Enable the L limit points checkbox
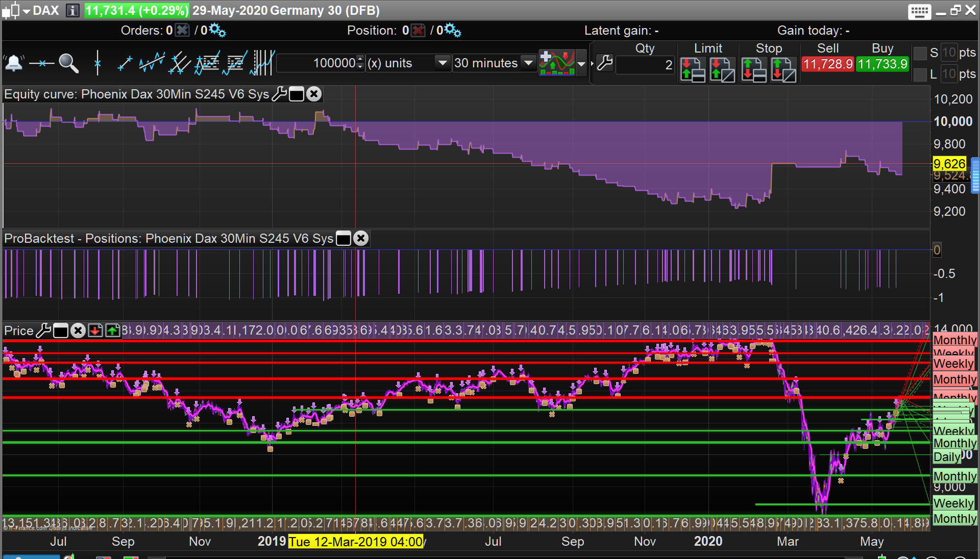The image size is (980, 559). pyautogui.click(x=920, y=74)
